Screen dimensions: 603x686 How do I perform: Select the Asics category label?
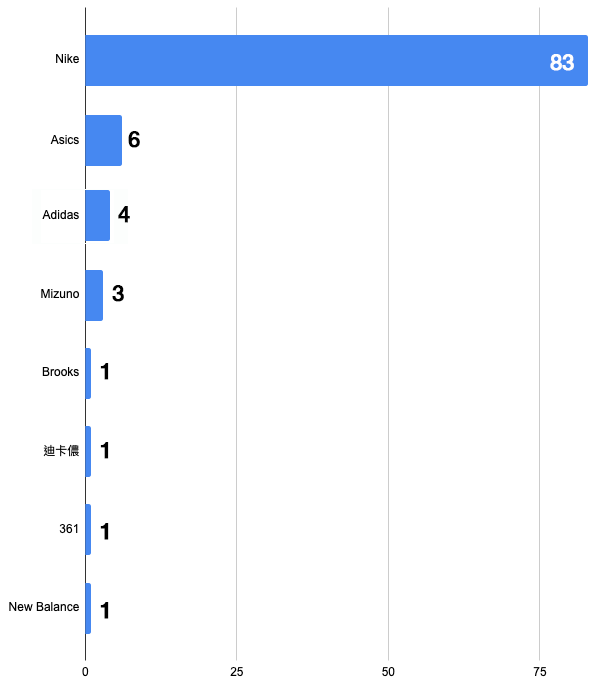(65, 140)
